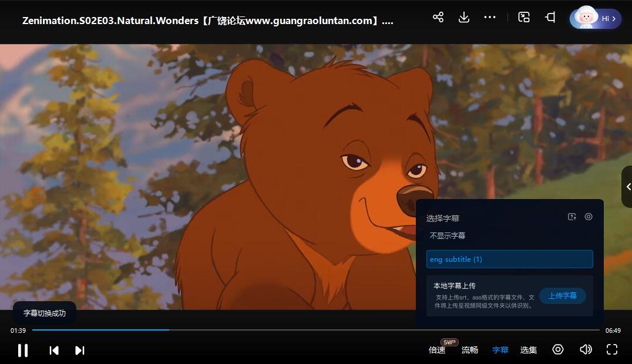This screenshot has width=632, height=364.
Task: Click the 上传字幕 upload button
Action: pos(562,295)
